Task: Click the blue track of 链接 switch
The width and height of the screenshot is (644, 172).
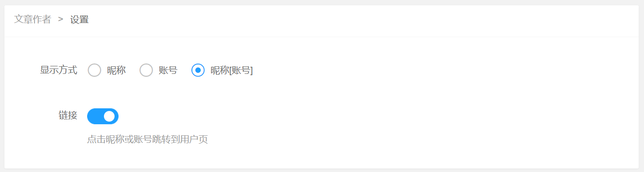Action: [x=95, y=116]
